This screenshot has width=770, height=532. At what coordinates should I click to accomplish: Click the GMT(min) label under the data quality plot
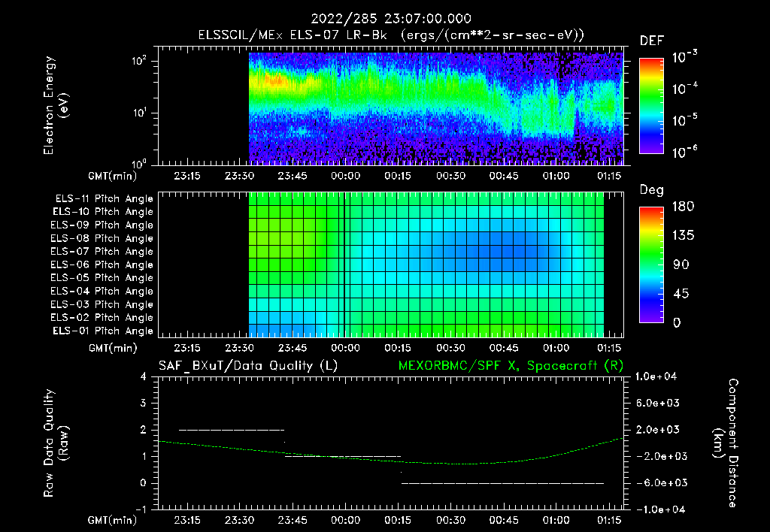coord(113,521)
